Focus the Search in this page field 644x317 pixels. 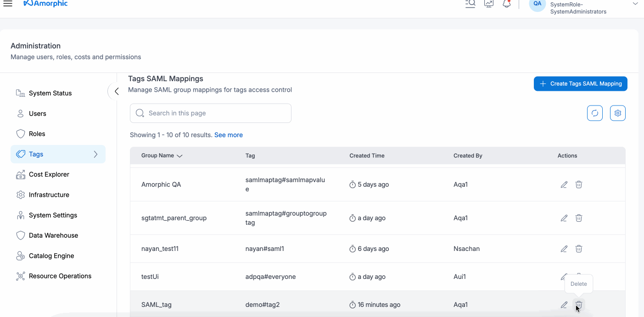(x=210, y=113)
